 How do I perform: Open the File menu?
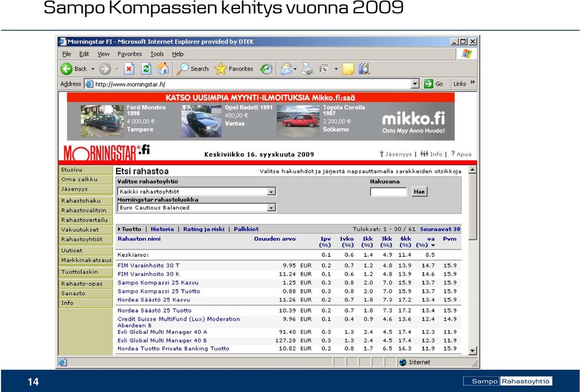coord(66,54)
